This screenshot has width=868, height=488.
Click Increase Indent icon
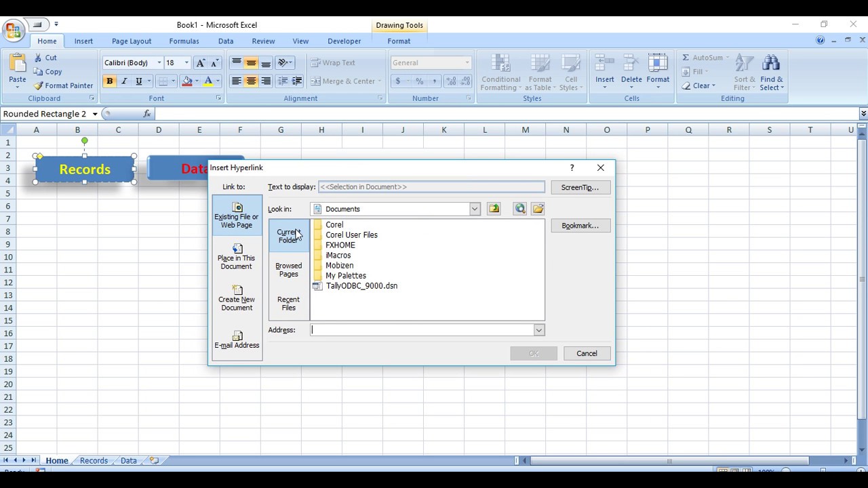pyautogui.click(x=298, y=81)
